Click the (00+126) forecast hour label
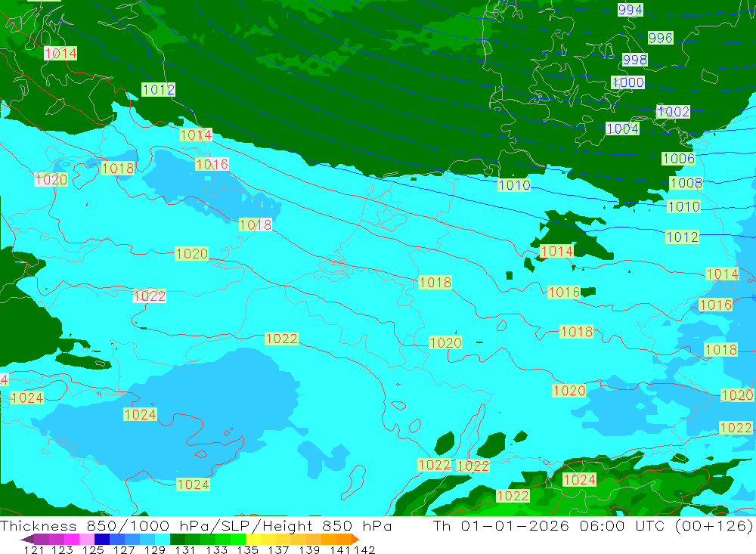The image size is (756, 554). (714, 525)
